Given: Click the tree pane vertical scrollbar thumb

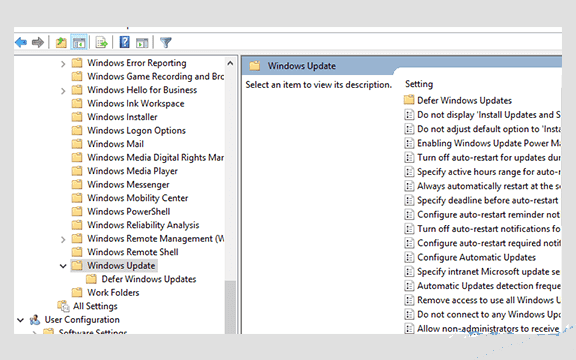Looking at the screenshot, I should (230, 307).
